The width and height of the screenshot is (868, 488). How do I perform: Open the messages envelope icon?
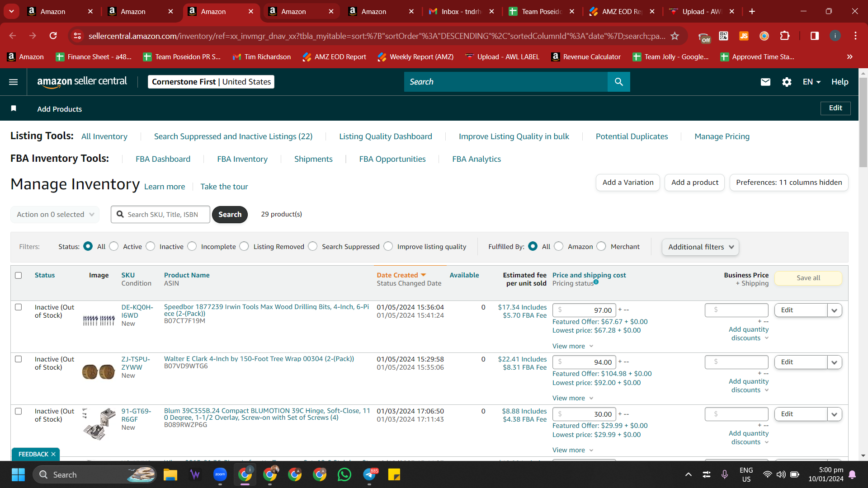(x=765, y=82)
